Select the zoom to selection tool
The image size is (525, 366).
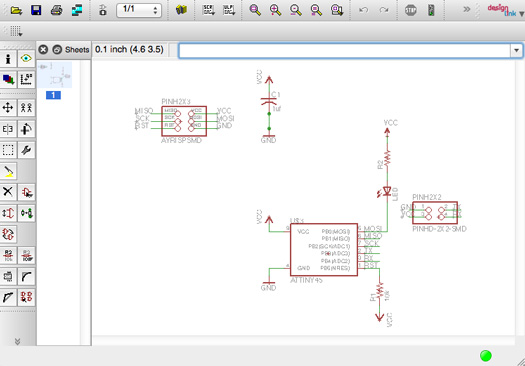point(337,10)
